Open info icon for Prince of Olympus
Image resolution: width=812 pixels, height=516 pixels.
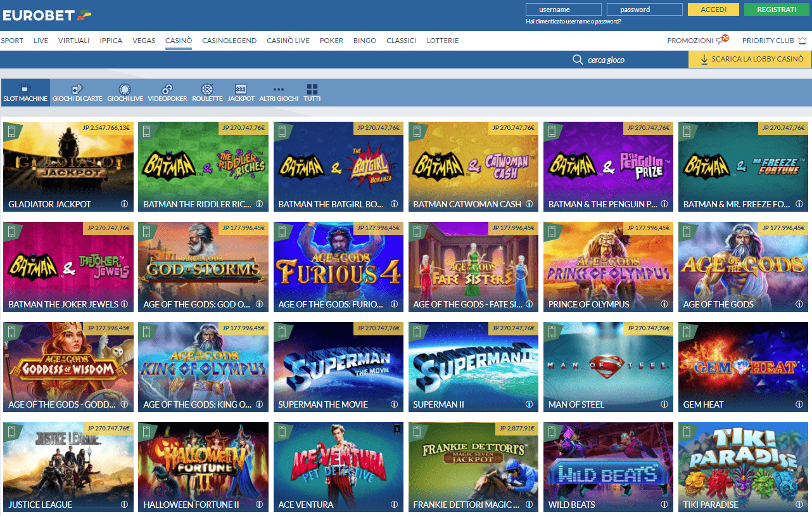tap(664, 304)
